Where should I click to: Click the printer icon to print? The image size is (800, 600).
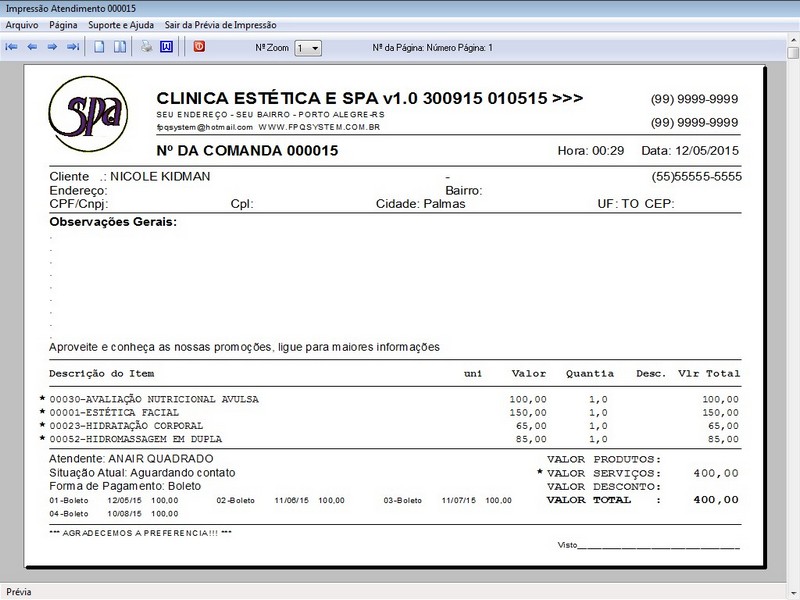tap(146, 47)
